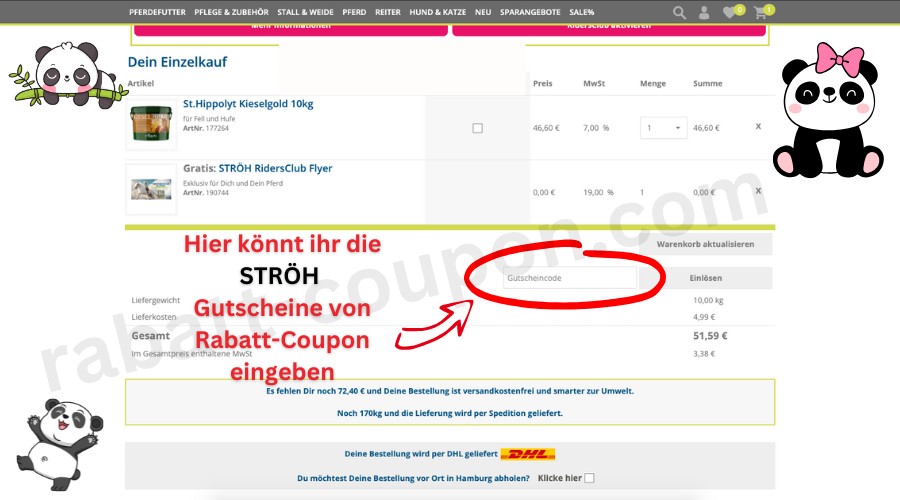Click the MwSt amount 3,38 €
The width and height of the screenshot is (900, 500).
(x=704, y=354)
